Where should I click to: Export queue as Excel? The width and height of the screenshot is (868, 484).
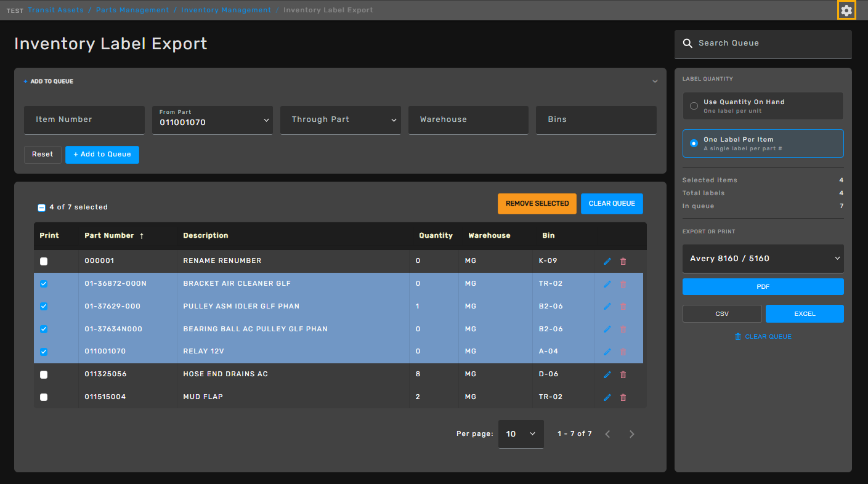805,314
